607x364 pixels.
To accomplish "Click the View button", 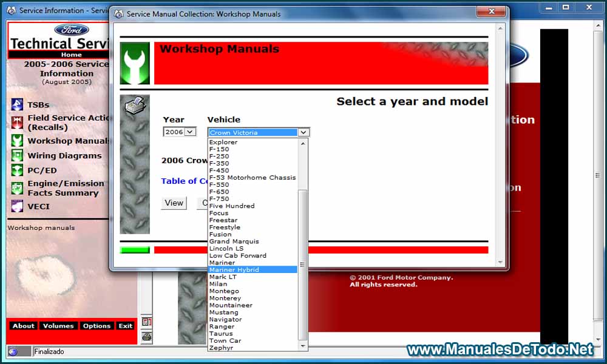I will [x=174, y=203].
